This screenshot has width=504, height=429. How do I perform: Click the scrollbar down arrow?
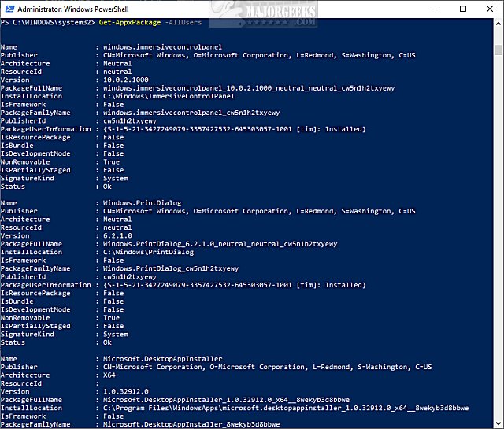pos(498,423)
